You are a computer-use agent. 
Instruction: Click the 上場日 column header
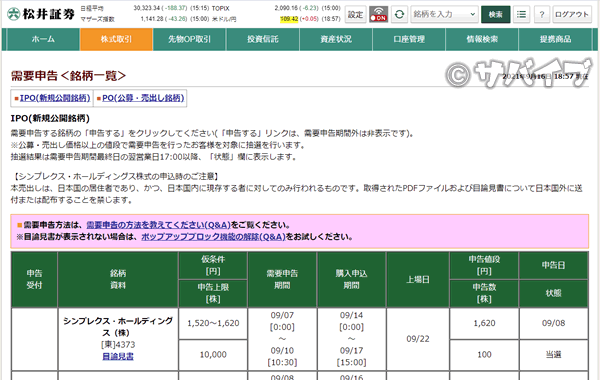(x=418, y=279)
